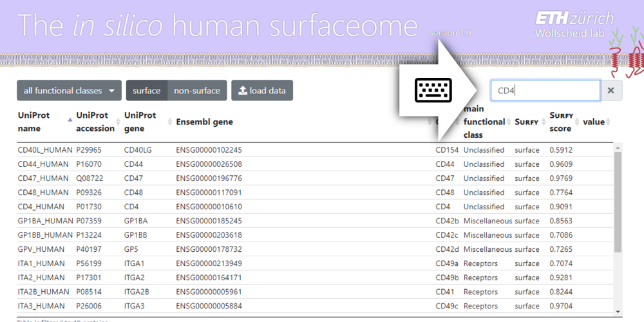This screenshot has width=644, height=322.
Task: Clear the search field with the X button
Action: [611, 90]
